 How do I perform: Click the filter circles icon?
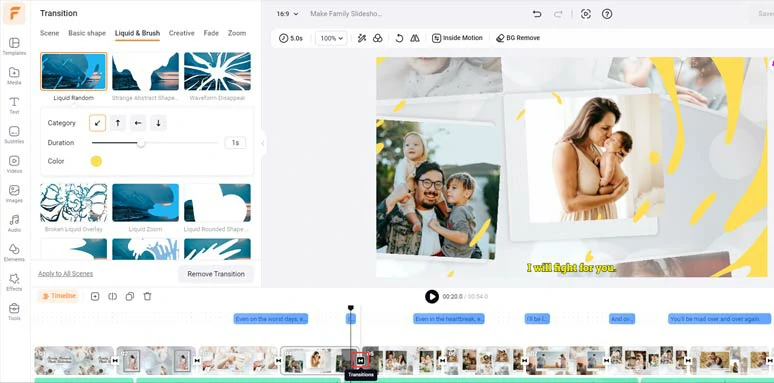tap(378, 38)
